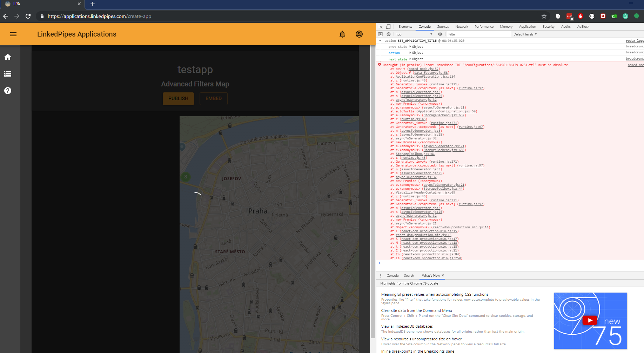
Task: Open the Grammarly extension icon
Action: pos(625,16)
